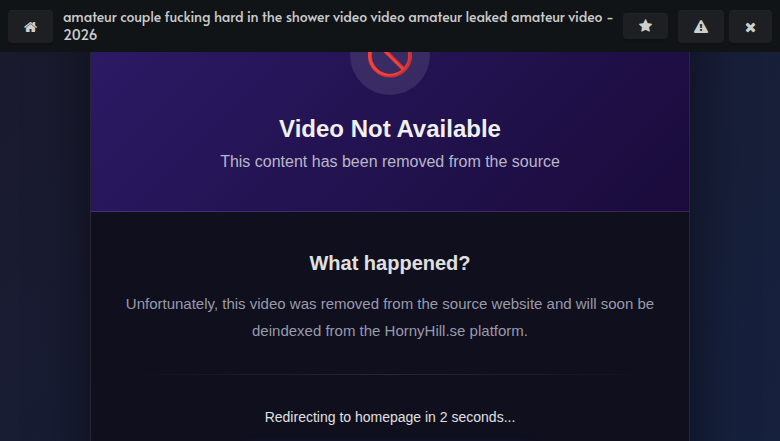The height and width of the screenshot is (441, 780).
Task: Add video to favorites with star icon
Action: click(645, 26)
